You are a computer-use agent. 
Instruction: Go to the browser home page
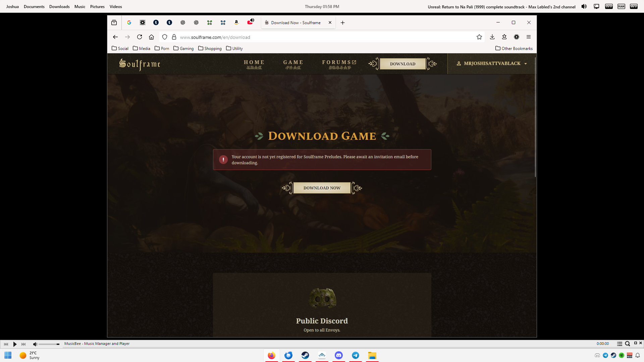(152, 37)
